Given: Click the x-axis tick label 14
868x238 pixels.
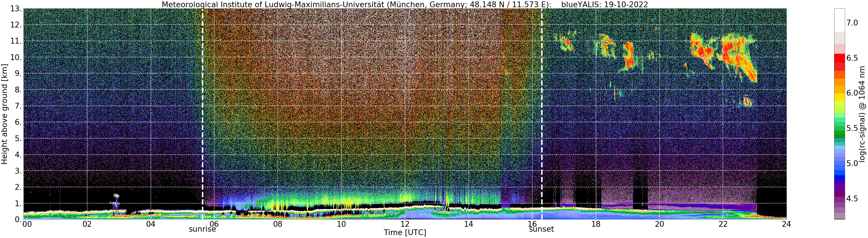Looking at the screenshot, I should pyautogui.click(x=468, y=224).
